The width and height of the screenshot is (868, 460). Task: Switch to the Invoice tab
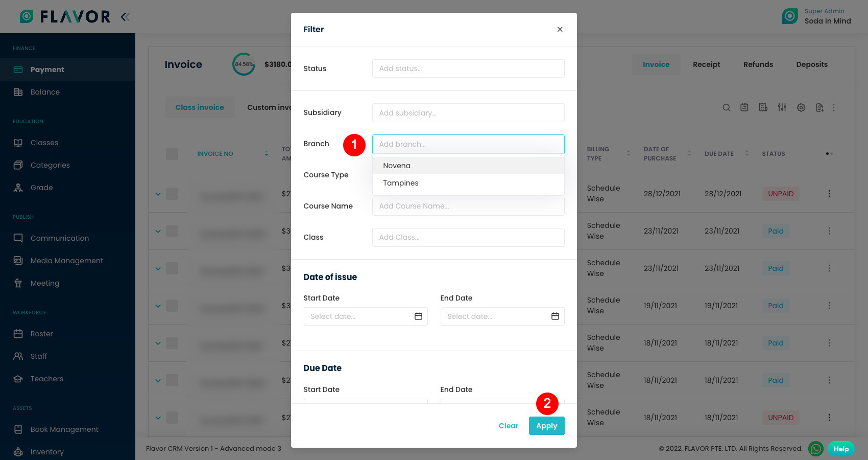point(656,64)
